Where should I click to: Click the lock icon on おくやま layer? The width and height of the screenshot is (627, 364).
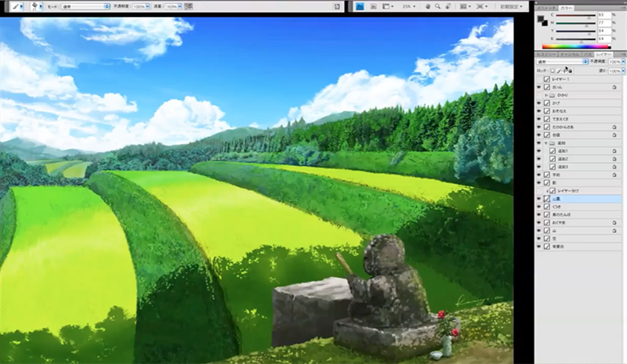pyautogui.click(x=614, y=222)
